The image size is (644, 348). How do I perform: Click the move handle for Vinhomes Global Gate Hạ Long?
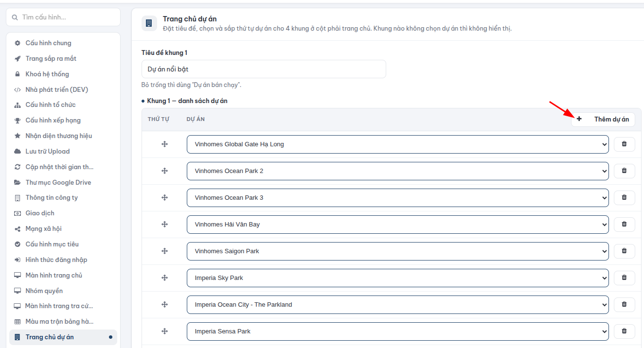point(164,144)
